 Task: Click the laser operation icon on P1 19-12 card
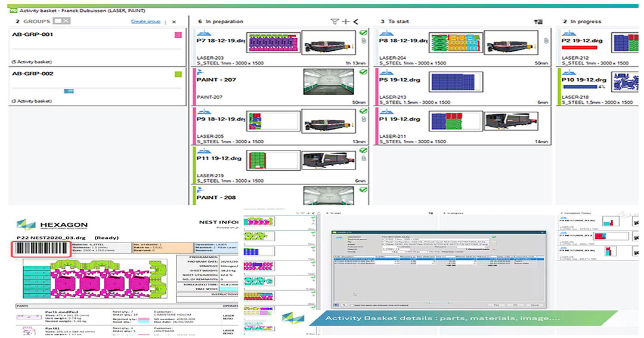coord(387,112)
